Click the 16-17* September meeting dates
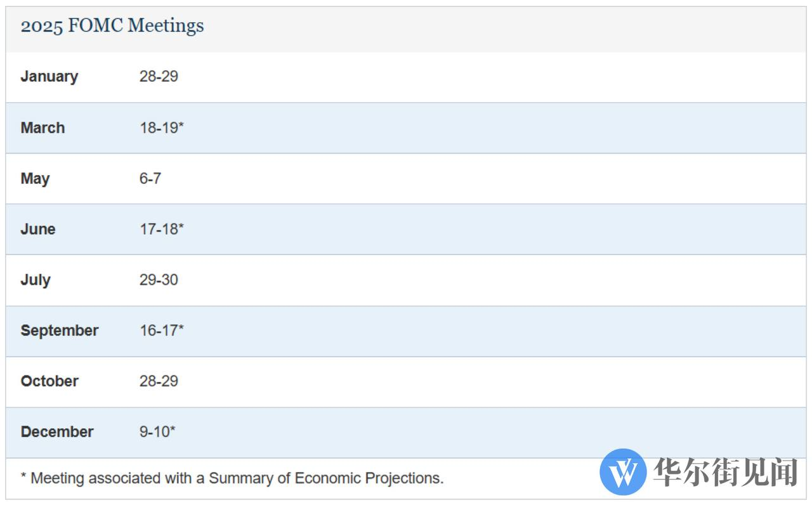812x510 pixels. (x=162, y=330)
